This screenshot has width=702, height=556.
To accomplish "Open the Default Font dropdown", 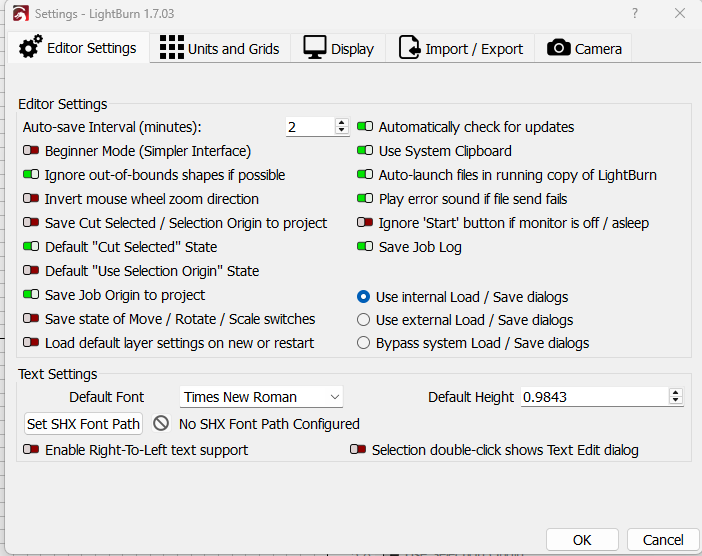I will [261, 397].
